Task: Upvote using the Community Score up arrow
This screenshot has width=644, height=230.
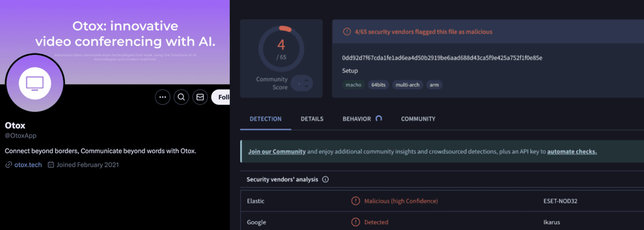Action: [306, 80]
